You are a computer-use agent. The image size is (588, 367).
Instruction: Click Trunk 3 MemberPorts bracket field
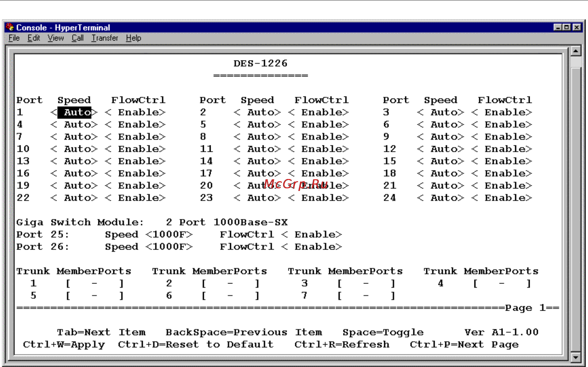pos(366,284)
